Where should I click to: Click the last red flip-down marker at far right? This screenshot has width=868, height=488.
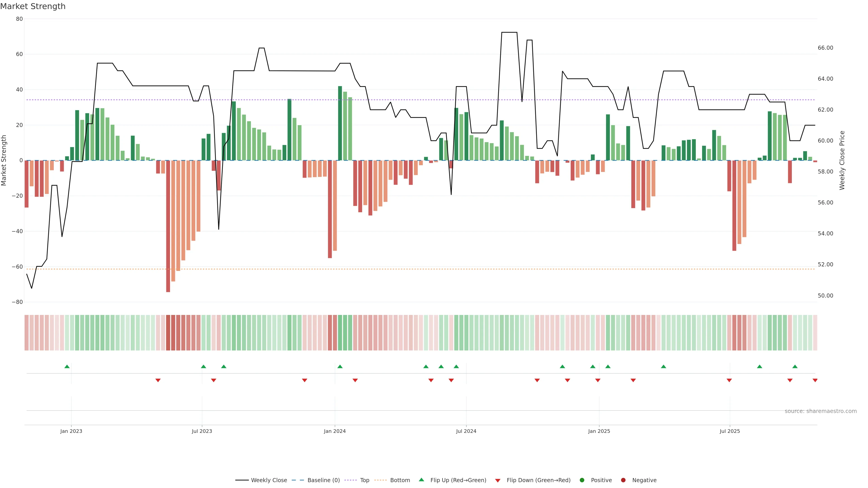click(815, 380)
